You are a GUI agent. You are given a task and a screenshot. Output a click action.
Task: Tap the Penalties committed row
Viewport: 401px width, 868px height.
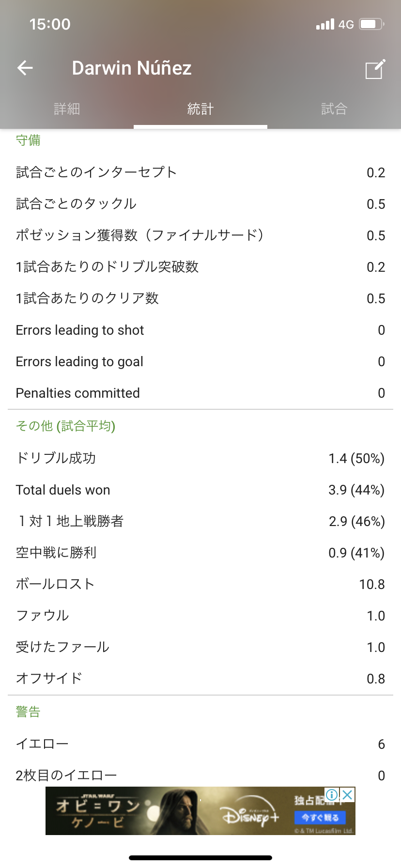(200, 393)
